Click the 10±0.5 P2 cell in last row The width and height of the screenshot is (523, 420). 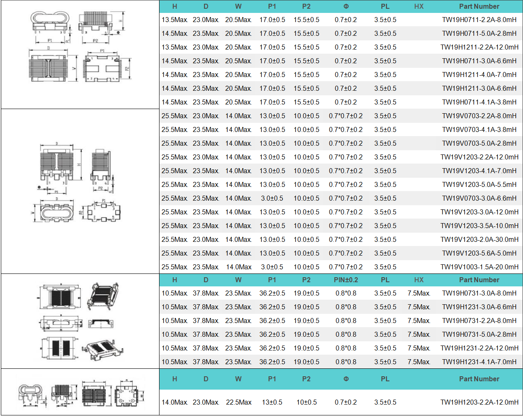(x=306, y=402)
